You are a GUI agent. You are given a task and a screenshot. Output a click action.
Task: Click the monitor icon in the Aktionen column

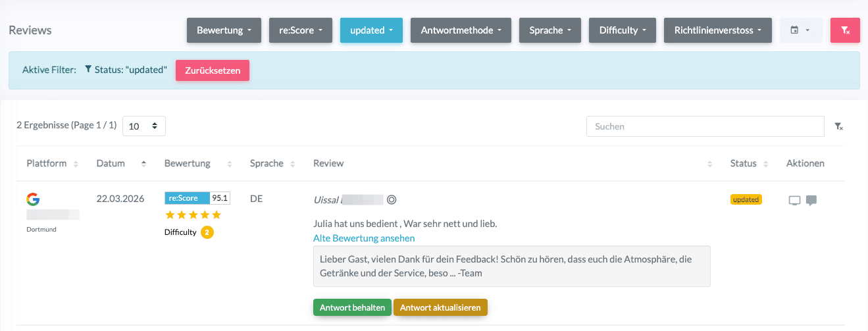795,201
